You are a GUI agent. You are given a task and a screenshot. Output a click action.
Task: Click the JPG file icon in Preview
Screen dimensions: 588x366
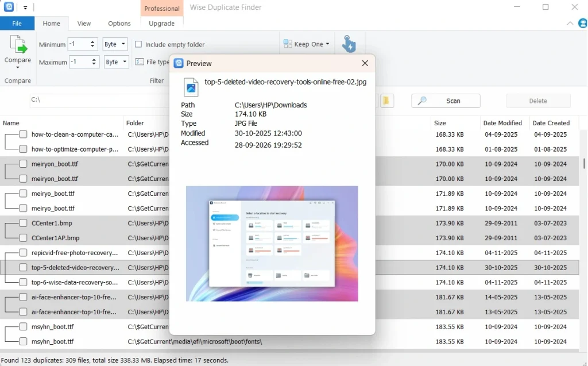click(191, 87)
